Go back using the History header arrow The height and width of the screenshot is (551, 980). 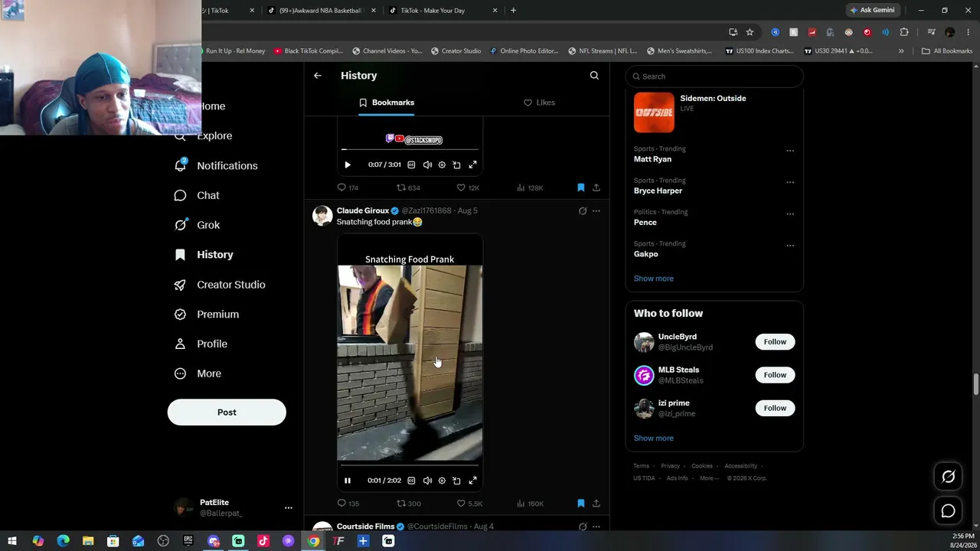click(x=318, y=76)
